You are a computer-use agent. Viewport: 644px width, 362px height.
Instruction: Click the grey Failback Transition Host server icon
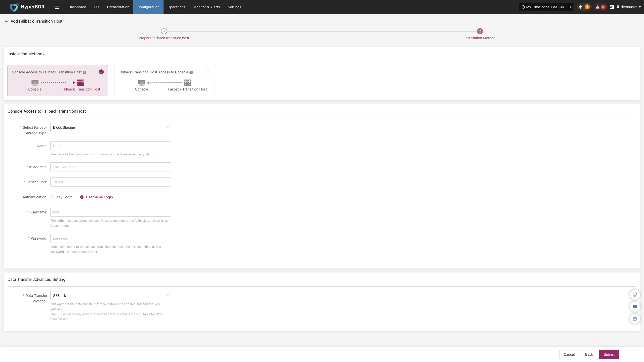click(x=187, y=83)
